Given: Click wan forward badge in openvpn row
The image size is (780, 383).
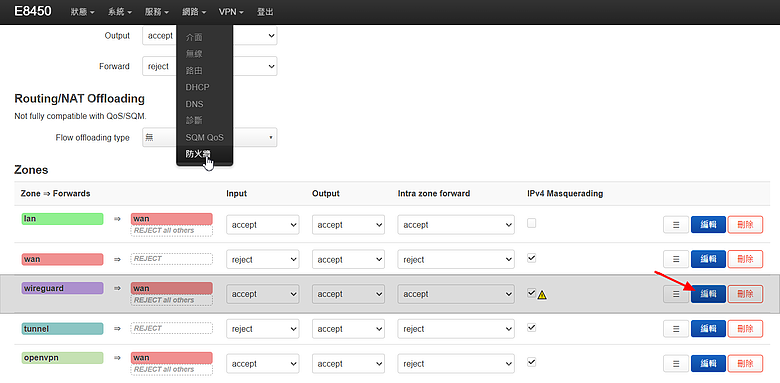Looking at the screenshot, I should 172,358.
